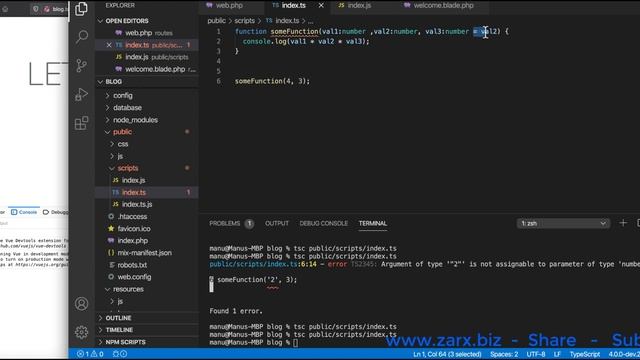Screen dimensions: 640x360
Task: Open the Run and Debug view
Action: [x=81, y=94]
